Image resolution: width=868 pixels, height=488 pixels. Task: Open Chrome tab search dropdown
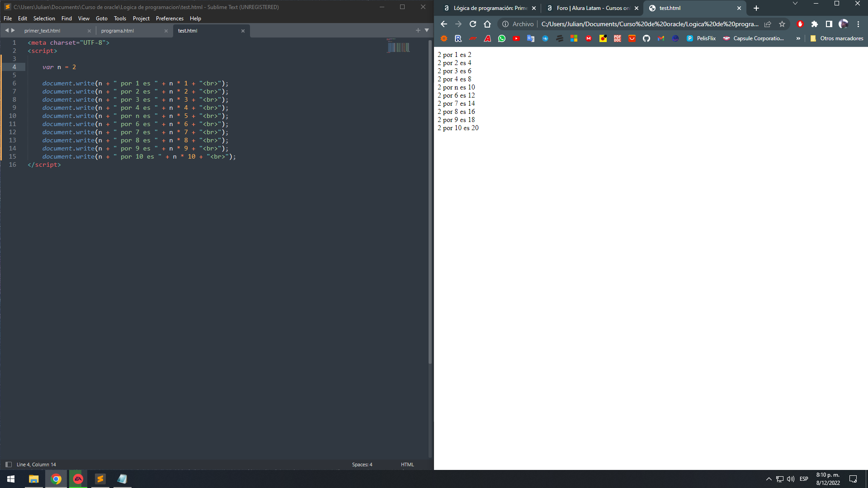[x=795, y=4]
